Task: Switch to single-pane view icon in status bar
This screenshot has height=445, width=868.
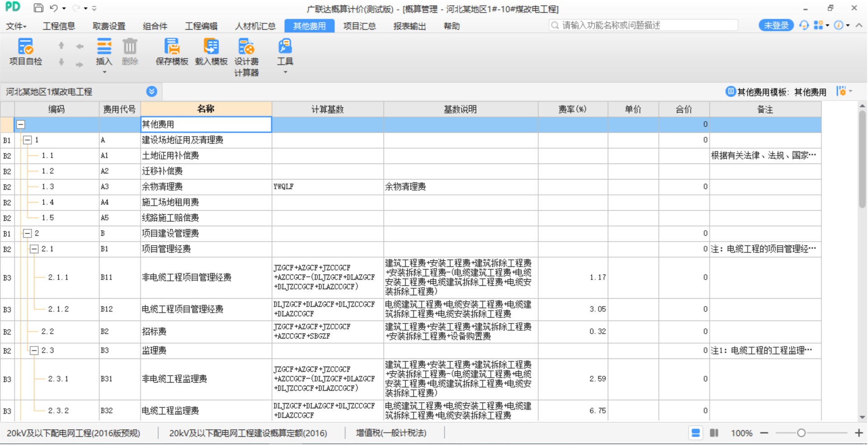Action: pos(696,433)
